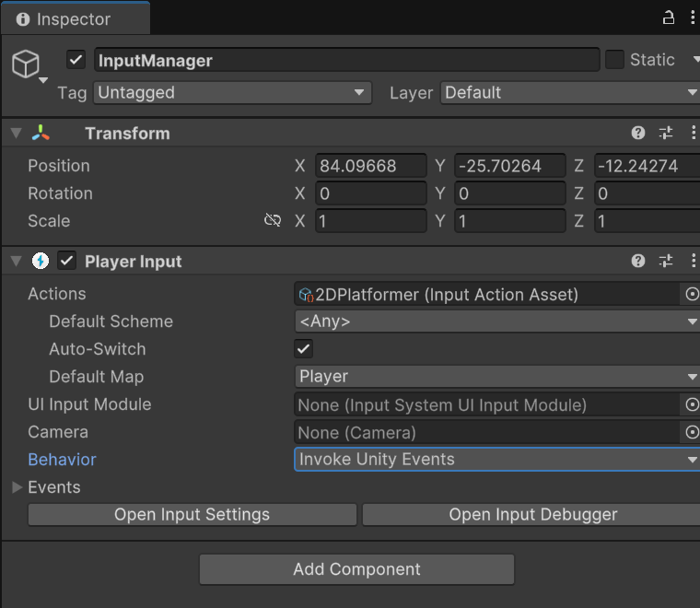Screen dimensions: 700x608
Task: Open Player Input help reference icon
Action: coord(638,262)
